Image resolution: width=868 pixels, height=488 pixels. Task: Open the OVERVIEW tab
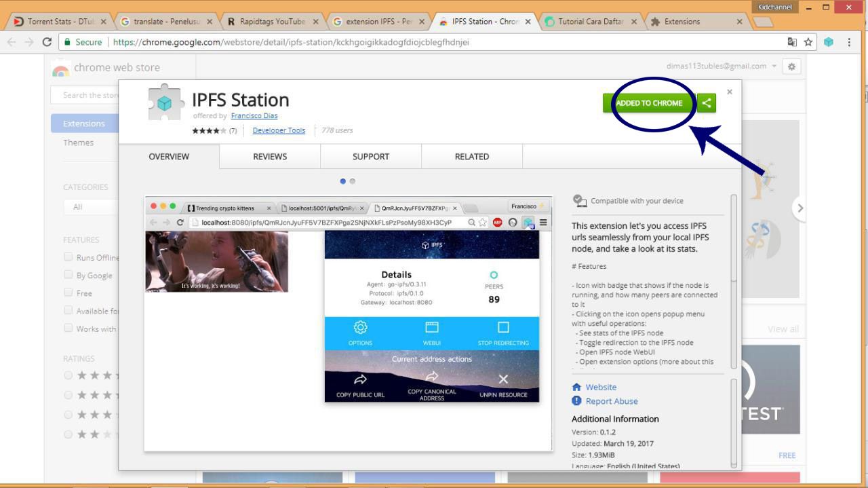point(169,157)
